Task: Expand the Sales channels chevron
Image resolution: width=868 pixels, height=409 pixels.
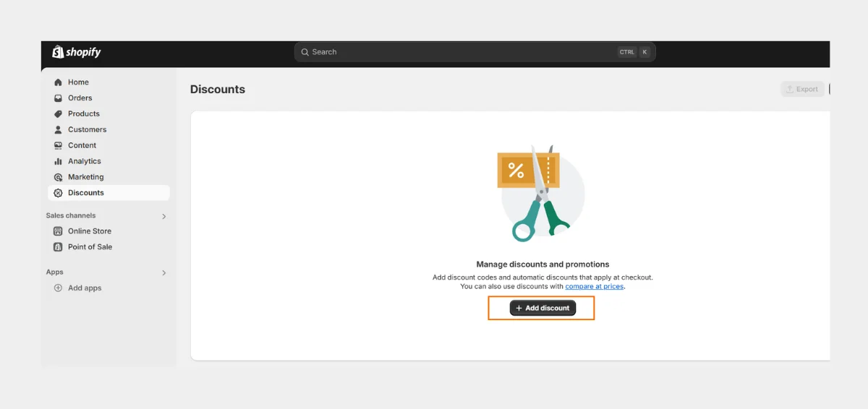Action: click(164, 216)
